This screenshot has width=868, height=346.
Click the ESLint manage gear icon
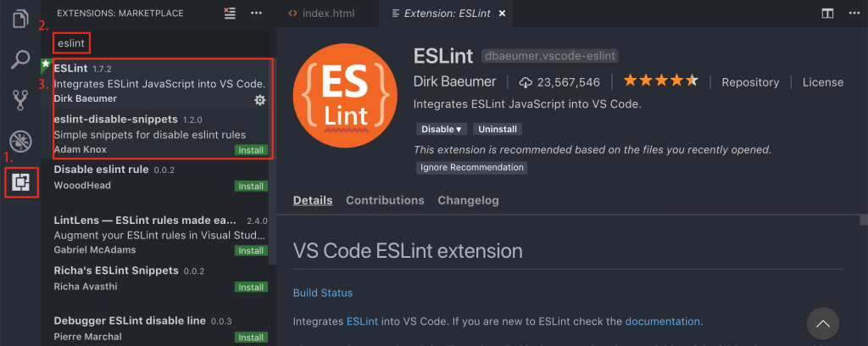(259, 100)
